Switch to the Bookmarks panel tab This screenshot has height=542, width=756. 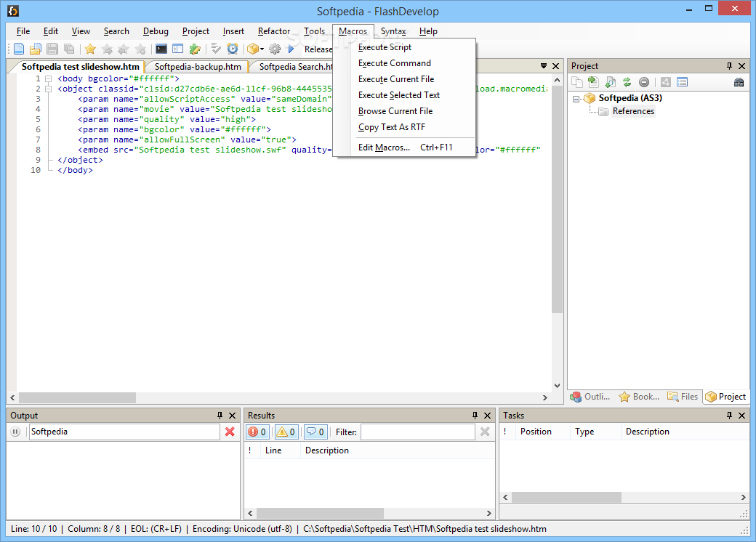tap(639, 397)
